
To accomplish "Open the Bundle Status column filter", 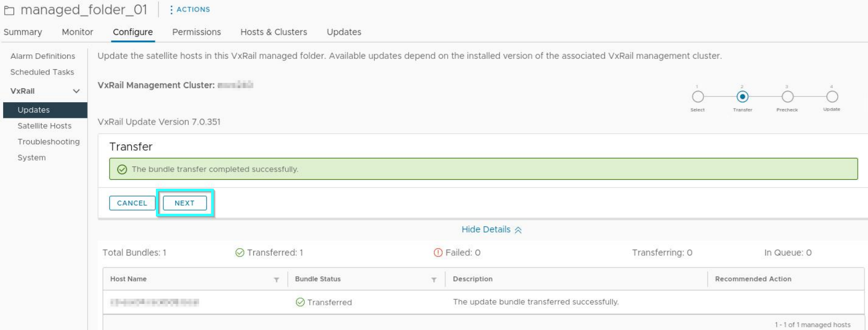I will 434,280.
